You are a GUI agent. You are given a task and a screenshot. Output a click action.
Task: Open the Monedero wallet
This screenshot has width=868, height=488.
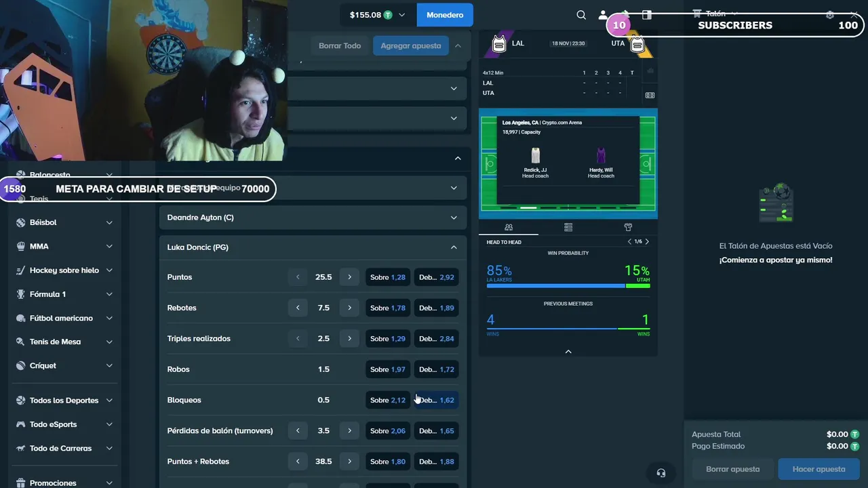[x=445, y=15]
